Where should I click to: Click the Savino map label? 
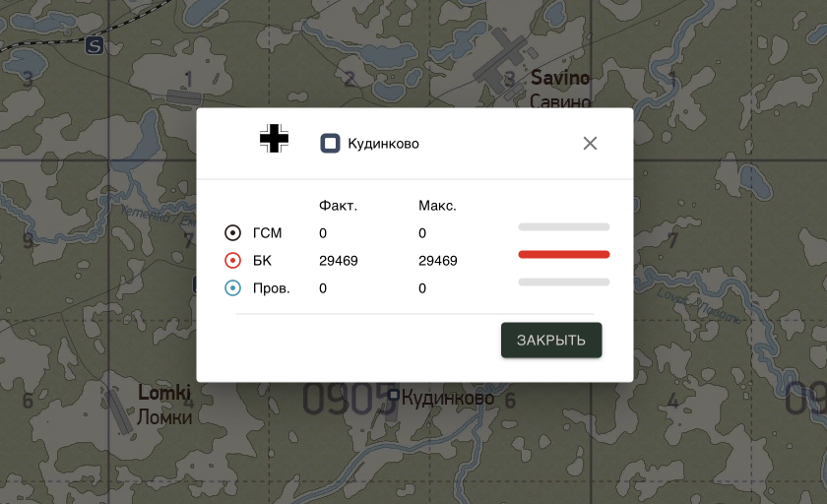560,78
